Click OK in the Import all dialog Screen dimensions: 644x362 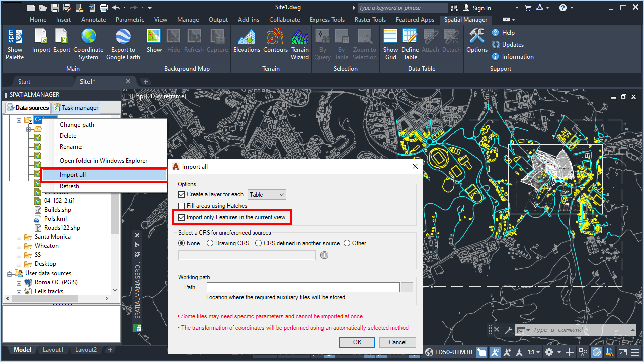pyautogui.click(x=357, y=342)
